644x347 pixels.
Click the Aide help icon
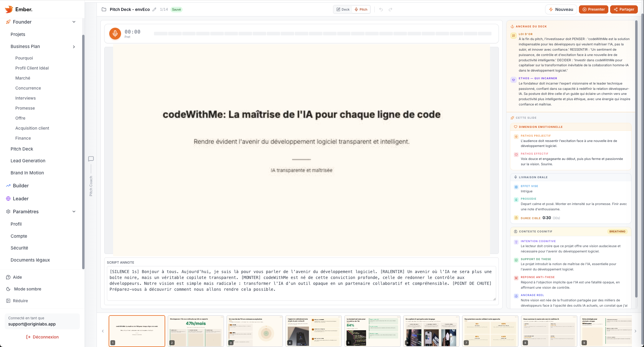click(8, 277)
